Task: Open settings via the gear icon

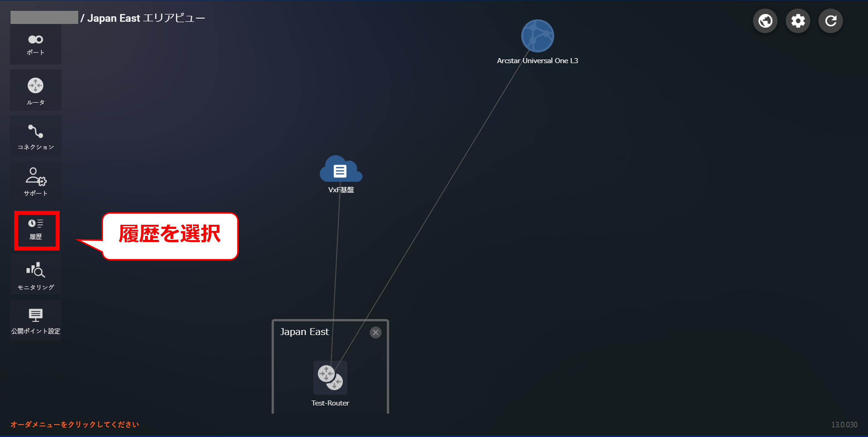Action: click(x=798, y=21)
